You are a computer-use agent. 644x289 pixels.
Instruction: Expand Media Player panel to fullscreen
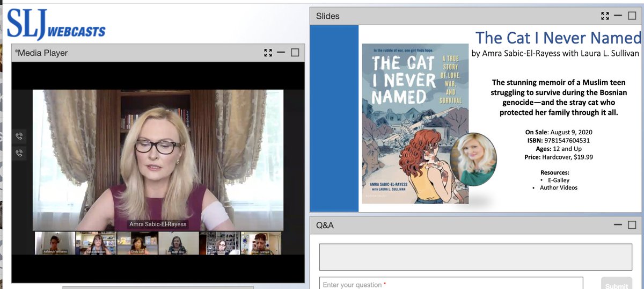(268, 53)
